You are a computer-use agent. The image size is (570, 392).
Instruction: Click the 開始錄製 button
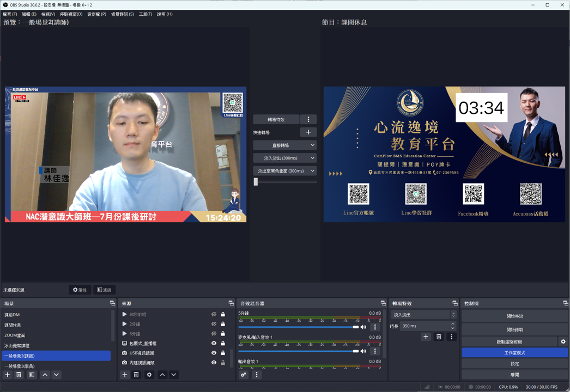514,329
